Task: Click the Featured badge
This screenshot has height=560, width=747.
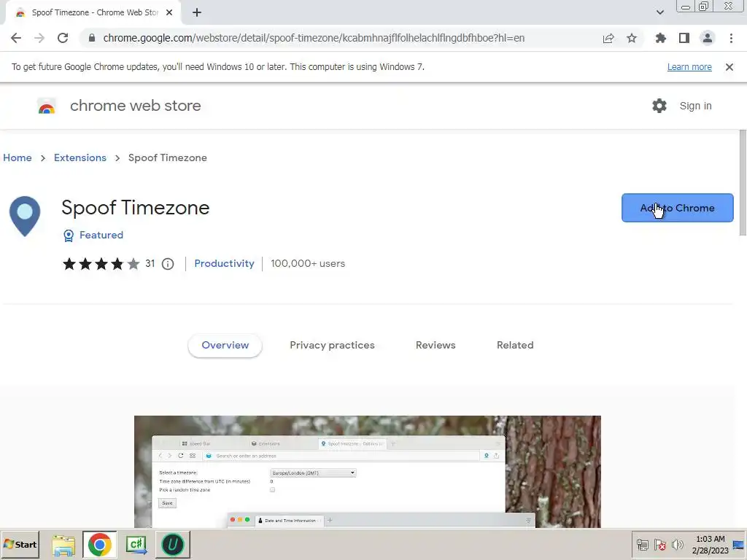Action: (x=93, y=236)
